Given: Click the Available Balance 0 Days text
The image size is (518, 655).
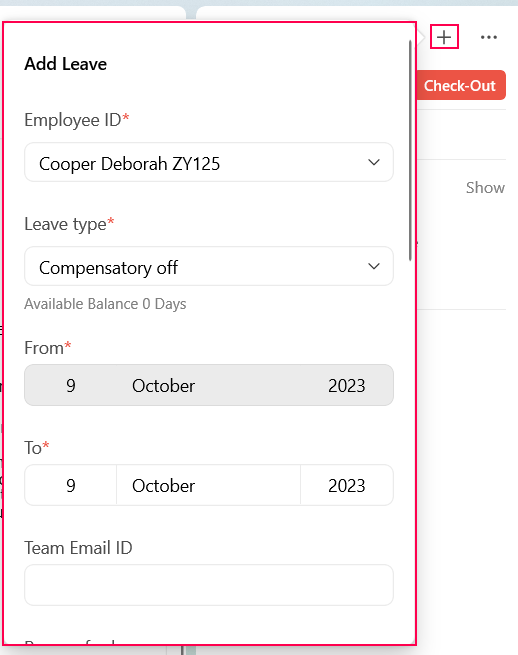Looking at the screenshot, I should 105,304.
